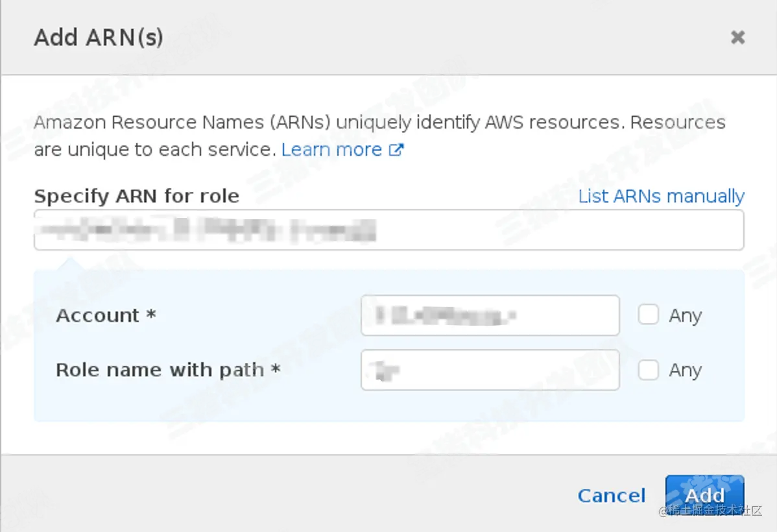
Task: Click the Account input field
Action: (x=490, y=316)
